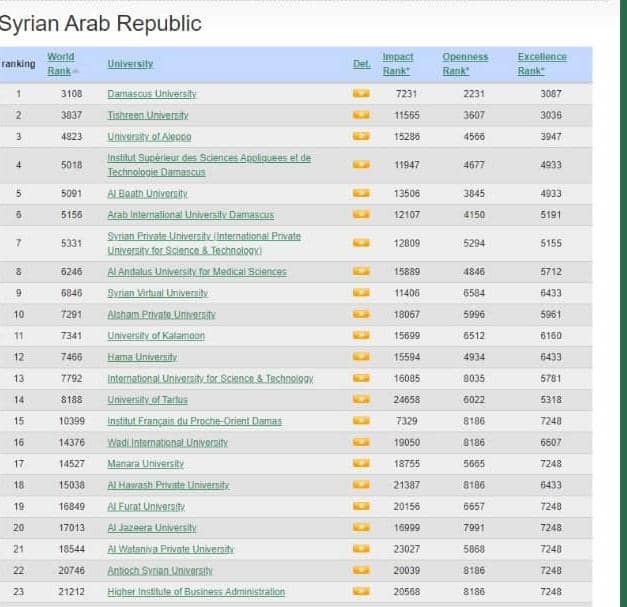The image size is (627, 607).
Task: Open the Al Baath University details icon
Action: tap(361, 194)
